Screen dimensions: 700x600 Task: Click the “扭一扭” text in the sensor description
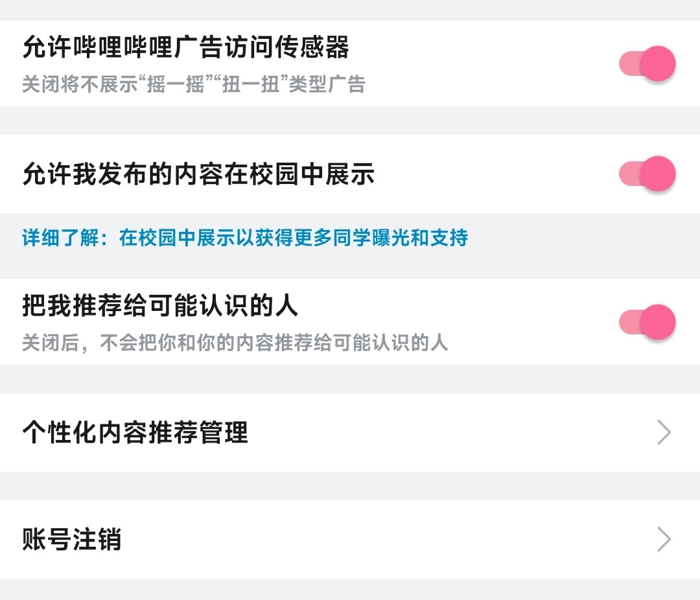(x=251, y=84)
